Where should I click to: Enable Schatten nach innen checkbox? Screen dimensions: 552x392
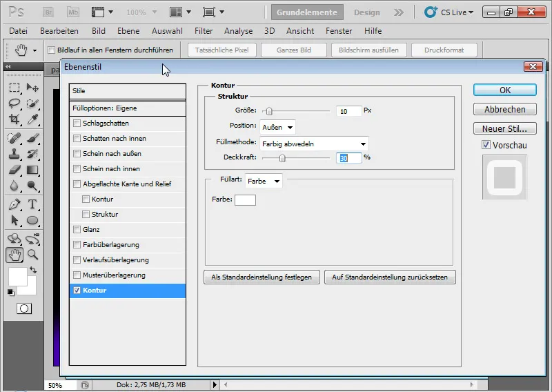tap(77, 139)
